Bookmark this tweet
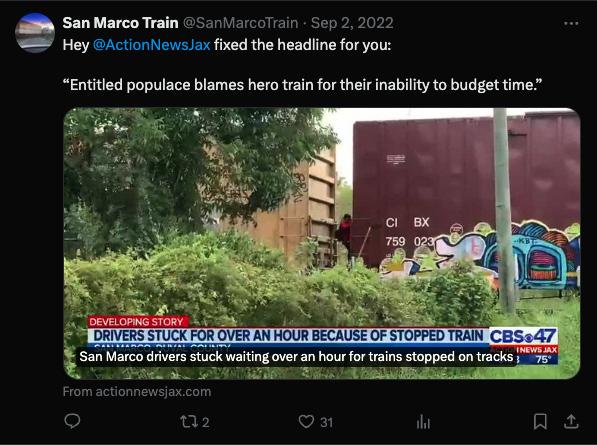The image size is (597, 445). 540,421
